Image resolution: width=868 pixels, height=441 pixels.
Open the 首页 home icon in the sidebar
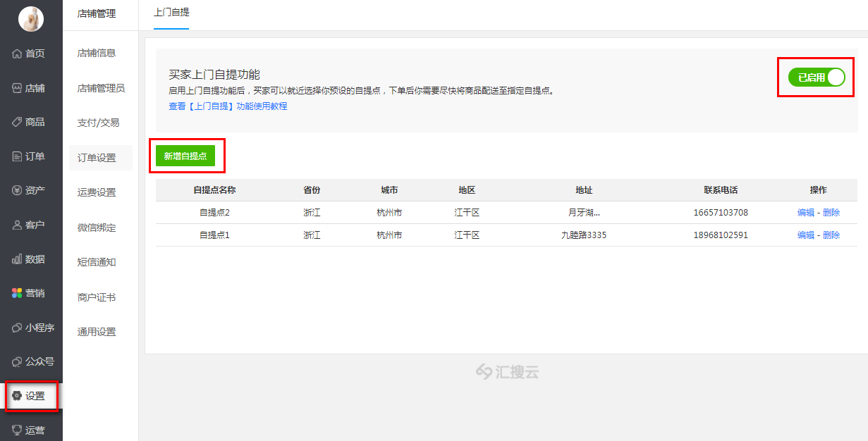click(x=16, y=53)
